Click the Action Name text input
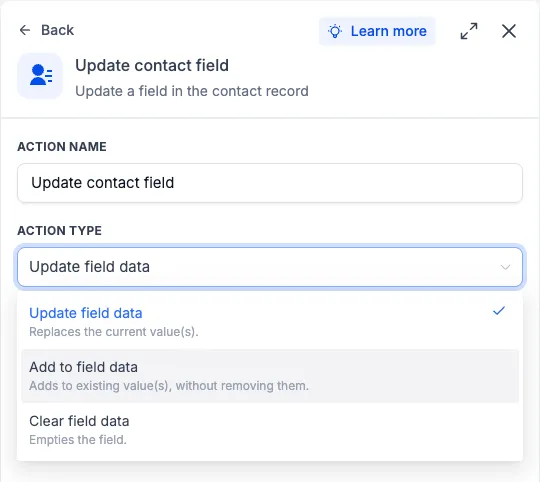Viewport: 540px width, 482px height. (270, 183)
